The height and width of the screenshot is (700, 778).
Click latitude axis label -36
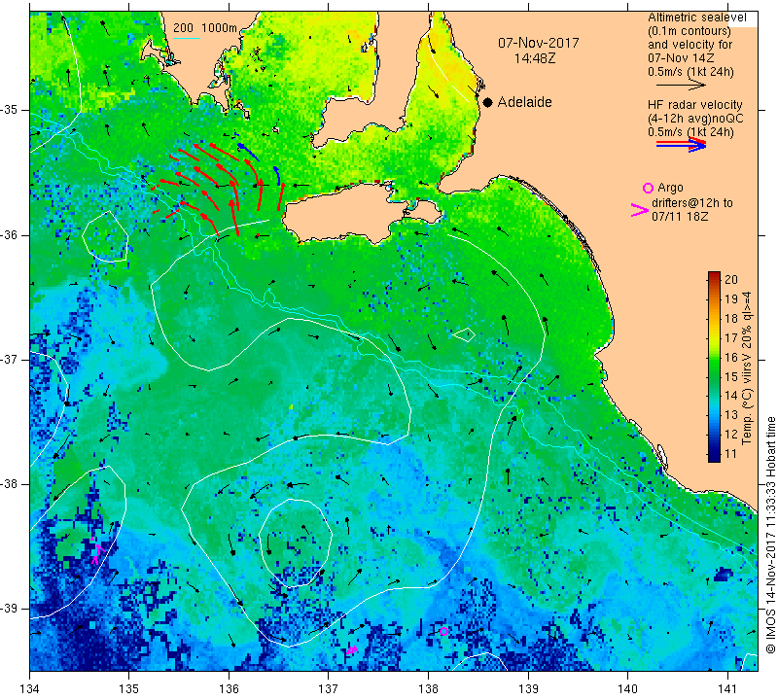click(x=9, y=234)
